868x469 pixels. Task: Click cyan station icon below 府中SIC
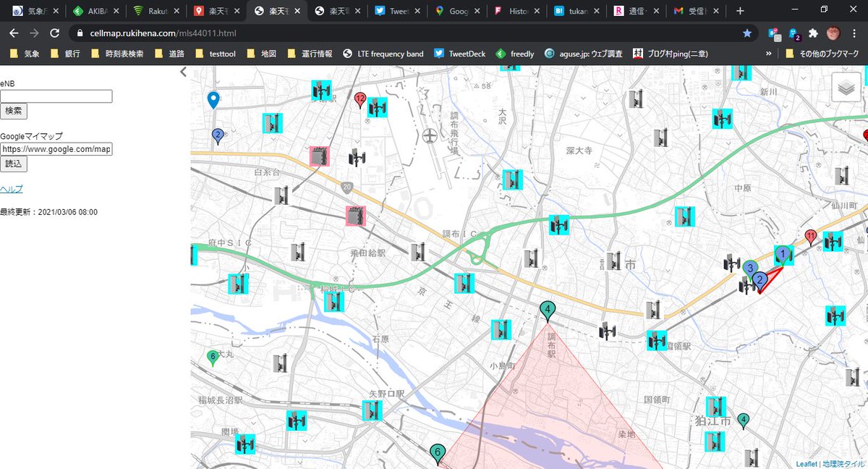238,284
